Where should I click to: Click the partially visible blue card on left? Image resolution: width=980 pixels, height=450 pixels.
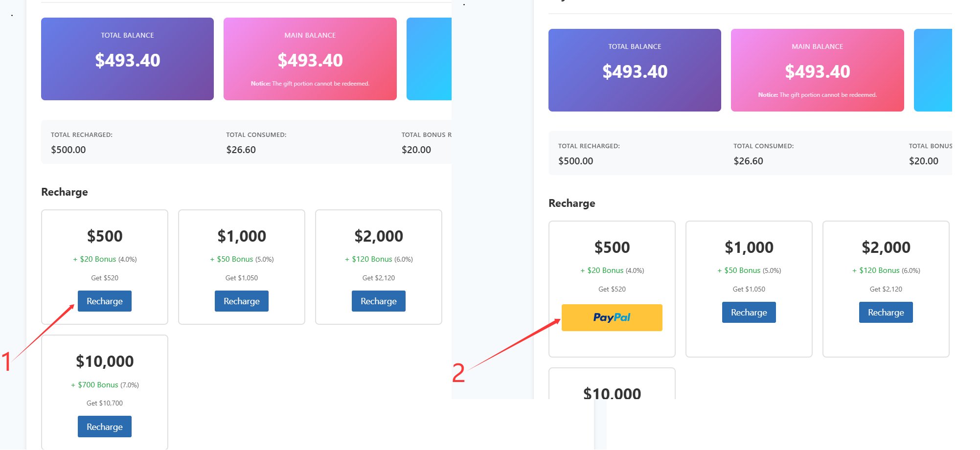(429, 59)
